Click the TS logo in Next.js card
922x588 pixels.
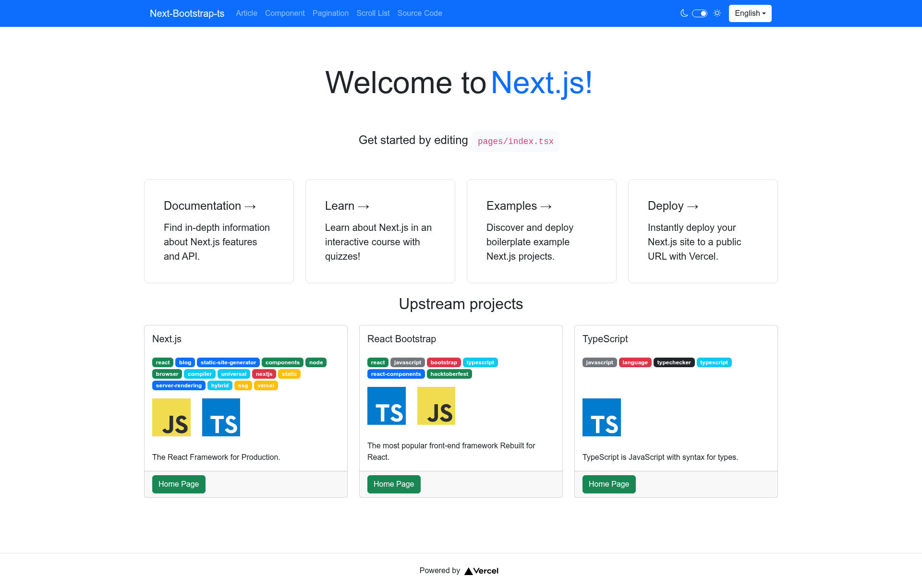coord(221,418)
